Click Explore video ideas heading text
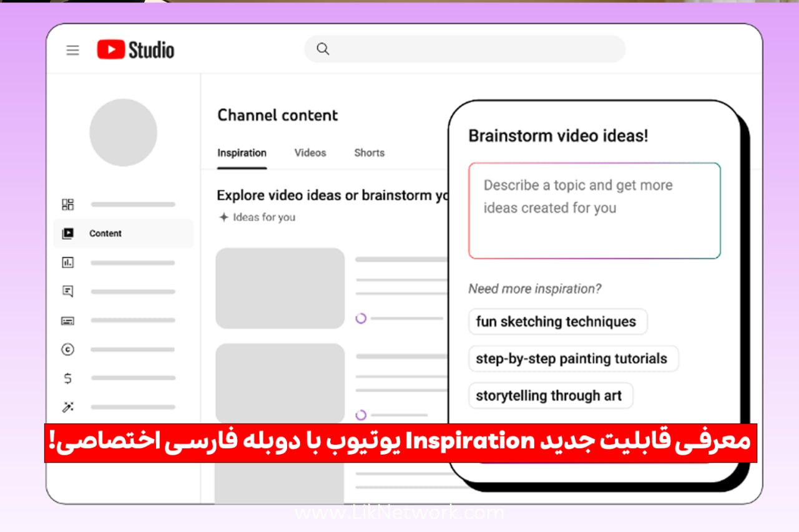 click(x=332, y=195)
